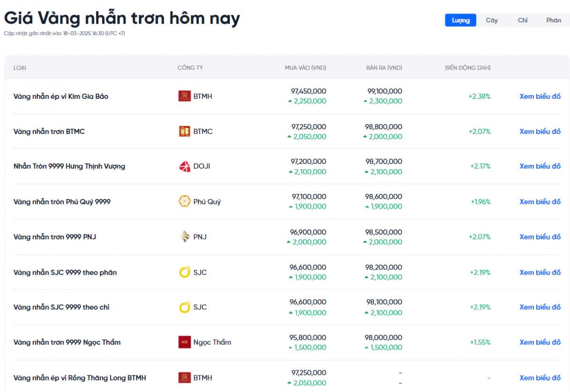View chart for Vàng nhẫn trơn 9999 PNJ

tap(540, 236)
